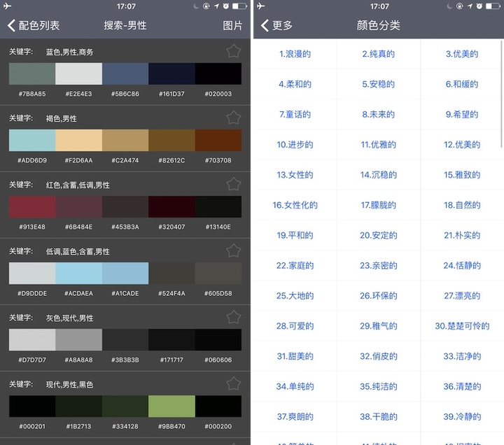Toggle star on 红色,含蓄,低调,男性 palette

(x=234, y=184)
